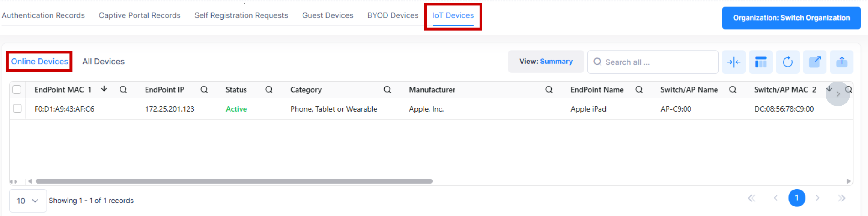Click the column fit/compress width icon

pos(733,62)
